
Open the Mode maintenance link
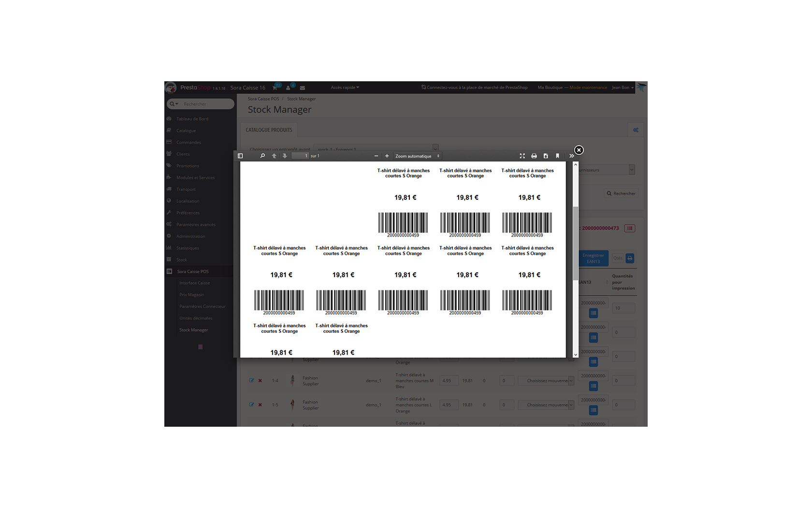(588, 88)
